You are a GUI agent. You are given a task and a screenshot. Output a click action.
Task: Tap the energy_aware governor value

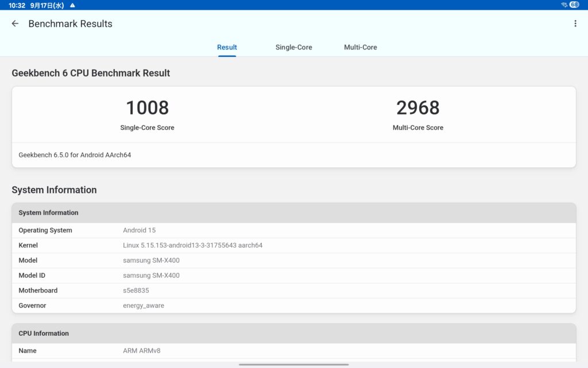(x=144, y=306)
